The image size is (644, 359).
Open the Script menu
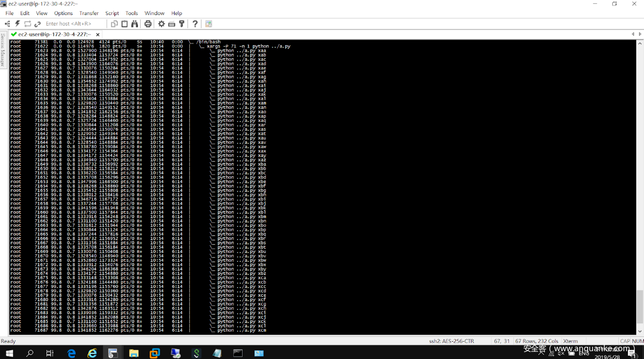coord(112,13)
